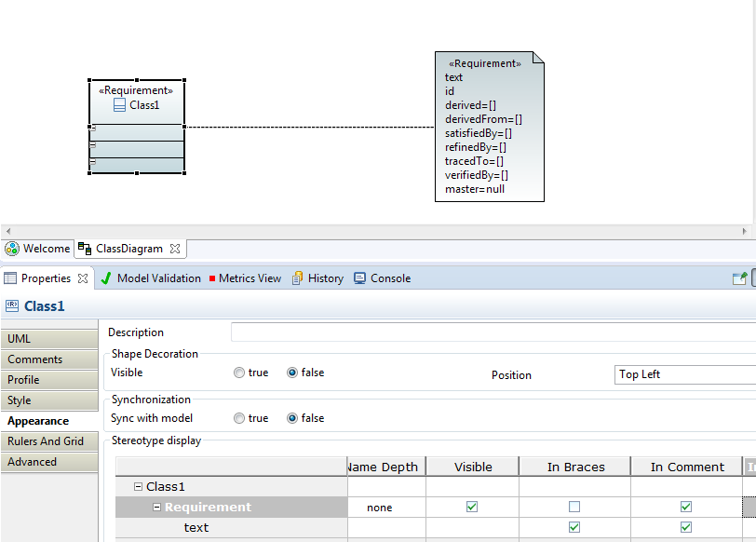Viewport: 756px width, 542px height.
Task: Set Sync with model to false
Action: pos(292,418)
